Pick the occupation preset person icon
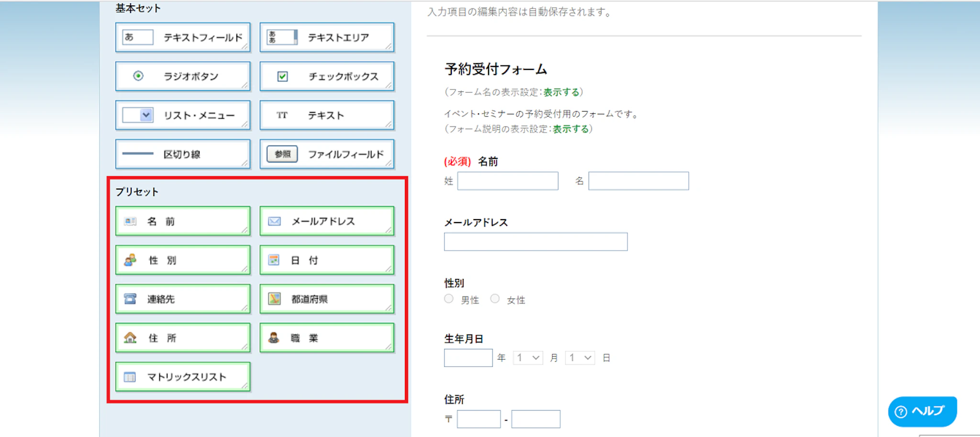The width and height of the screenshot is (980, 437). pos(274,338)
